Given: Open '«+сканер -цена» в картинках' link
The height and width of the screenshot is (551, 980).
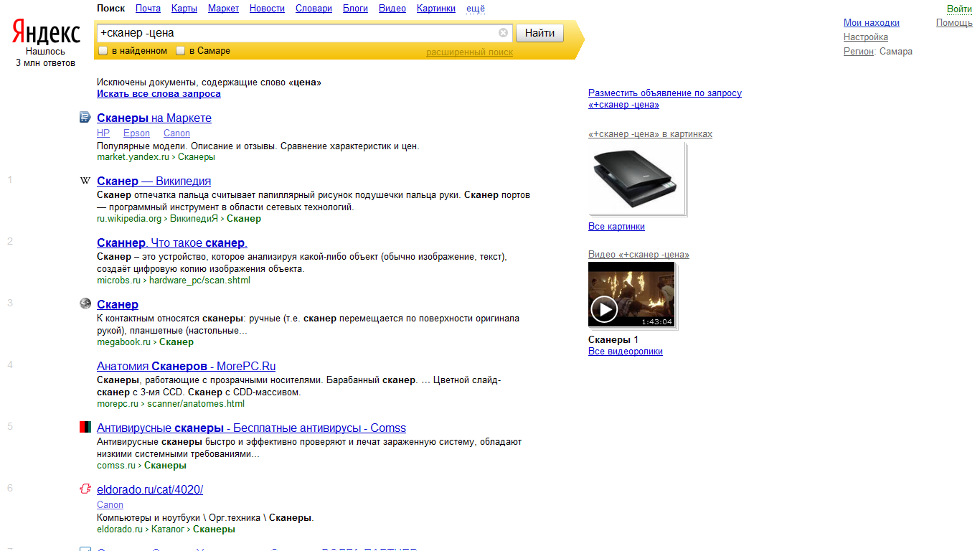Looking at the screenshot, I should (650, 134).
